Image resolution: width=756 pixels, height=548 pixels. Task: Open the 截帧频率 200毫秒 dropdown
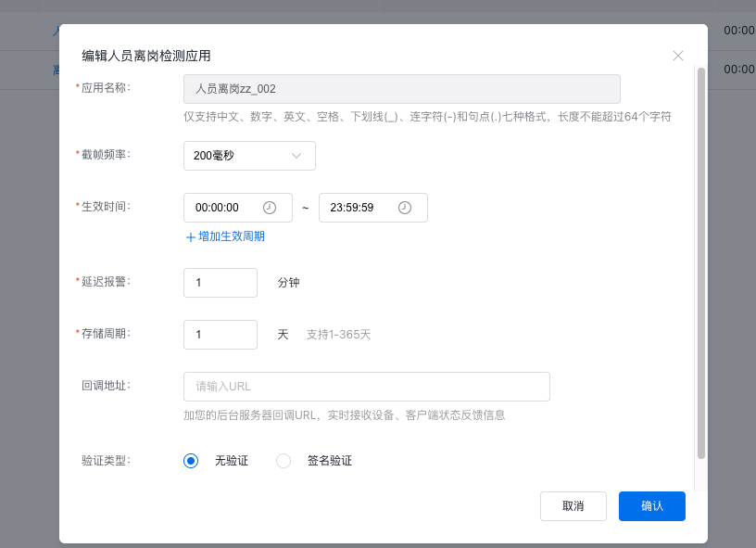coord(249,156)
